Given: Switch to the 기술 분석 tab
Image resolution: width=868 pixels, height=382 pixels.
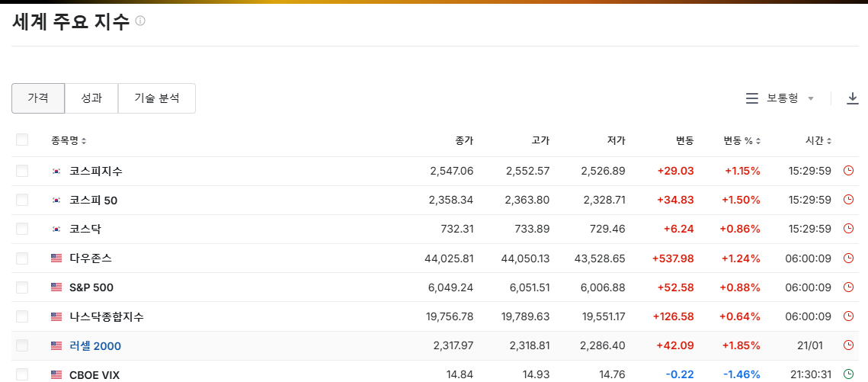Looking at the screenshot, I should (x=157, y=98).
